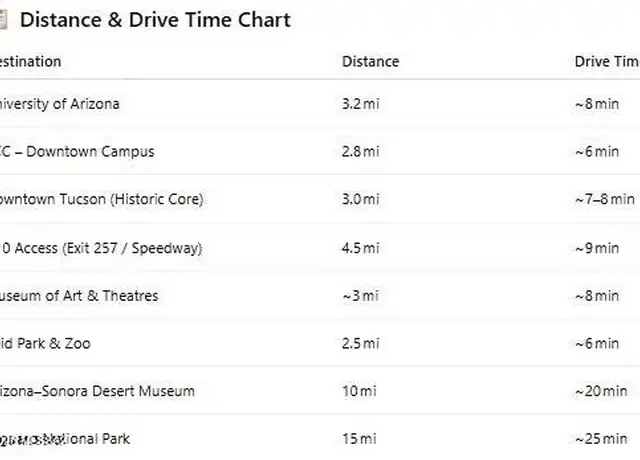This screenshot has height=460, width=640.
Task: Click the University of Arizona row label
Action: click(60, 103)
